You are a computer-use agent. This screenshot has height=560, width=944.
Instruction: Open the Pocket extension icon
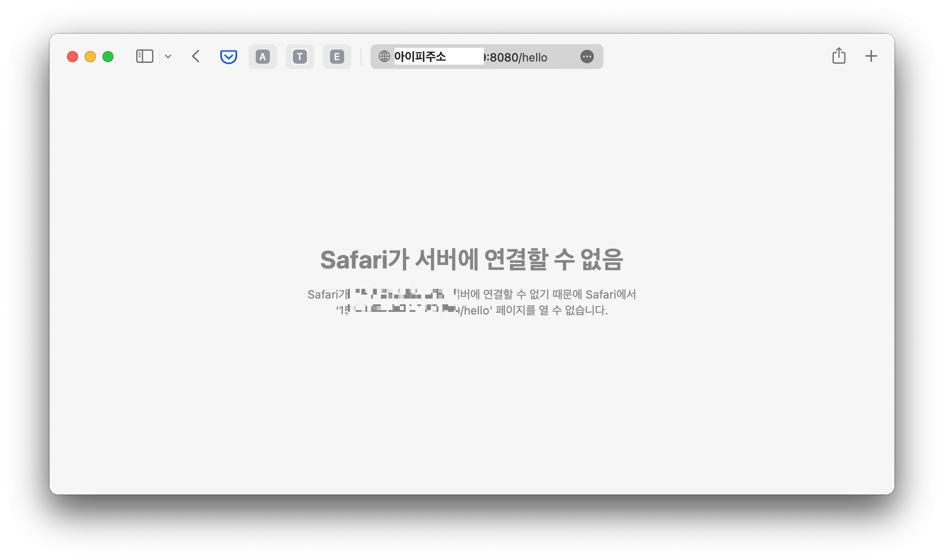(x=228, y=57)
